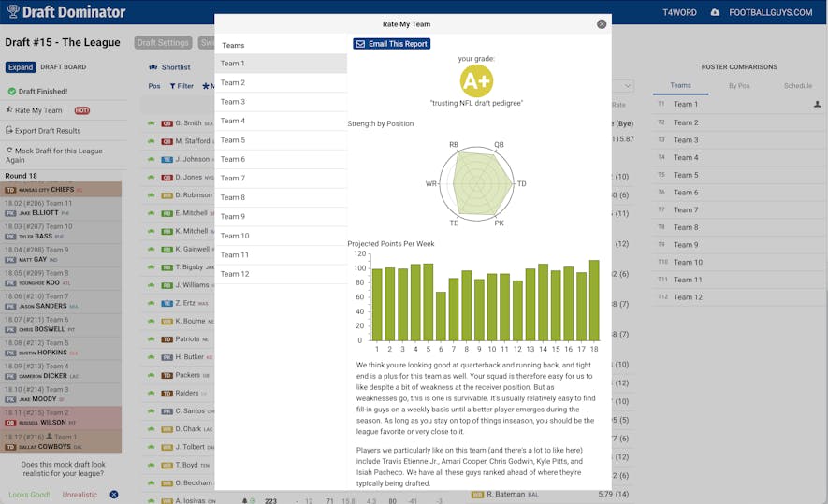Open the T4WORD account menu
Screen dimensions: 828x504
click(679, 12)
